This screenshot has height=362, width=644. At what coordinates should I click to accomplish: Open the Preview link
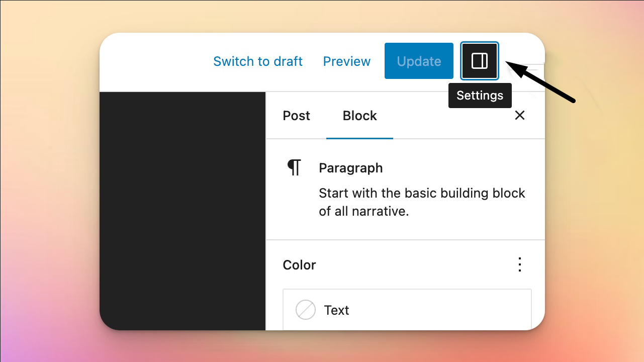[x=347, y=61]
